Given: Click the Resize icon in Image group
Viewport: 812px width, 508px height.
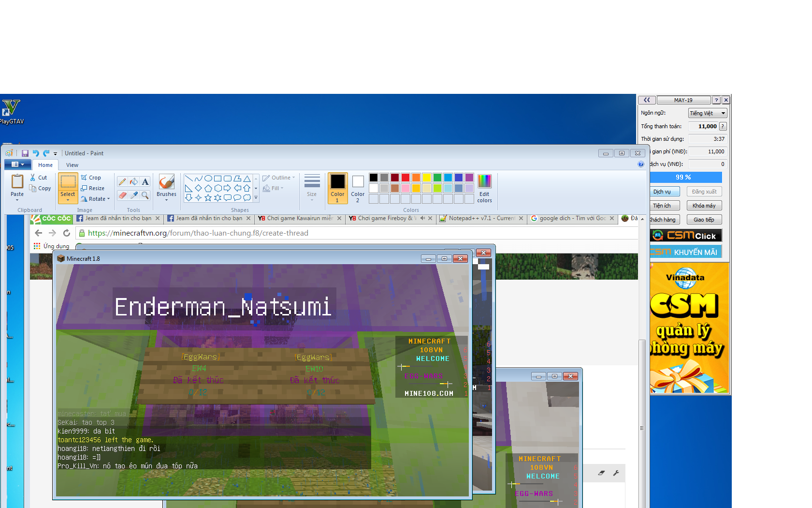Looking at the screenshot, I should tap(84, 188).
